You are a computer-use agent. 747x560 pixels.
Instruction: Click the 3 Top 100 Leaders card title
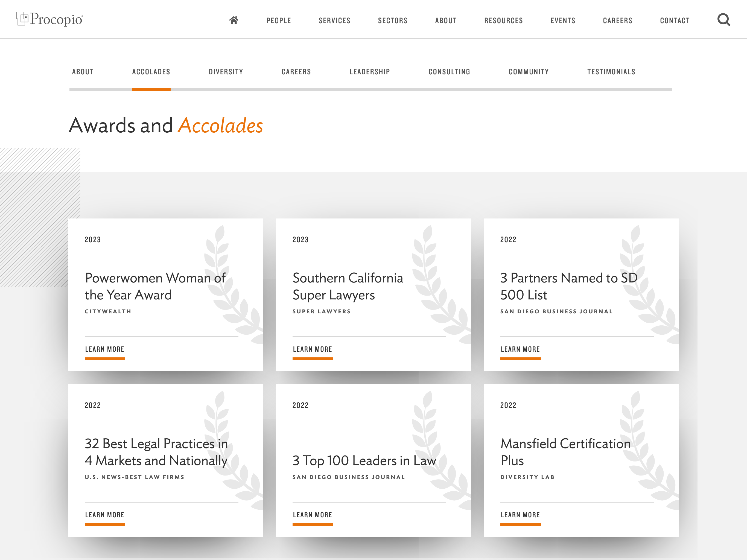(364, 461)
